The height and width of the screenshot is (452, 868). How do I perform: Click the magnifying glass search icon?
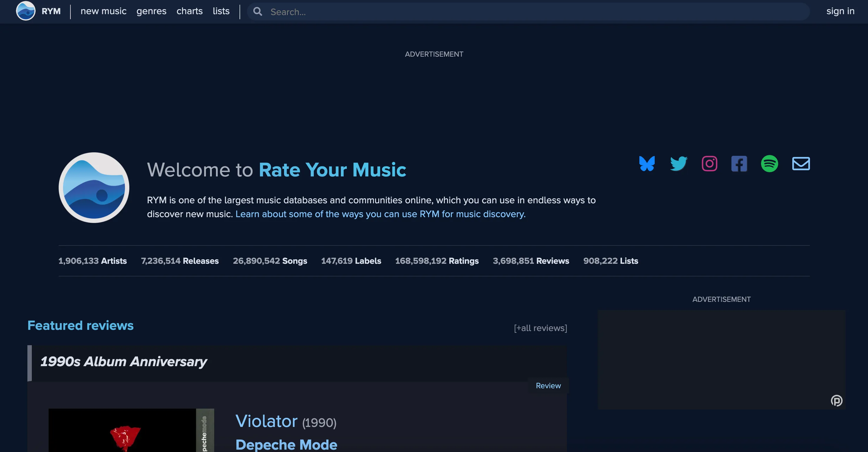click(258, 12)
